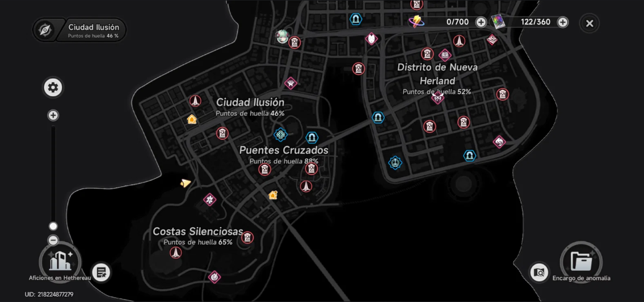Select the orange house marker west of Ciudad Ilusión
644x302 pixels.
point(192,119)
